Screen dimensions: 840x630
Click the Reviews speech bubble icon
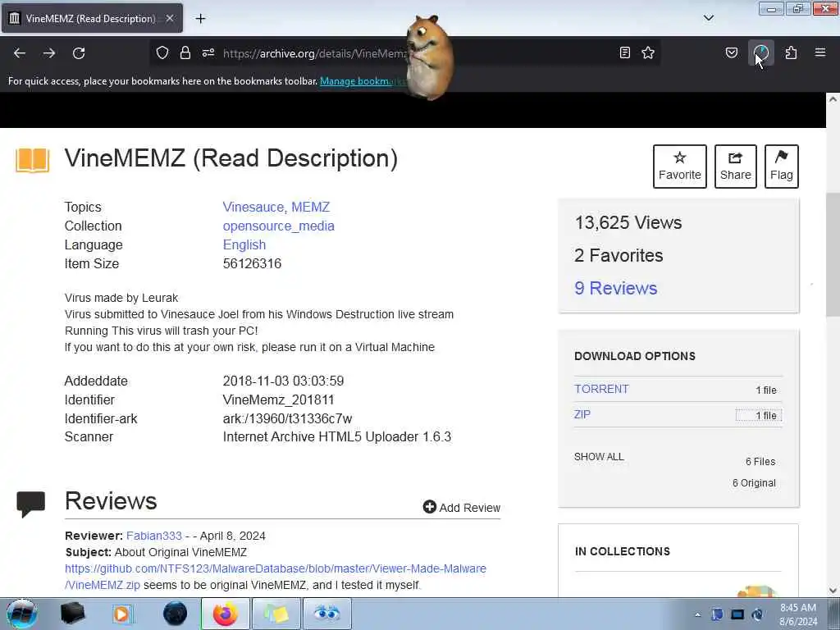[x=30, y=504]
